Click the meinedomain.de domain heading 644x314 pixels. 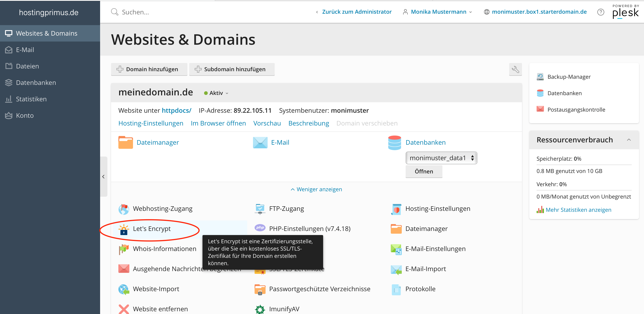pyautogui.click(x=155, y=92)
